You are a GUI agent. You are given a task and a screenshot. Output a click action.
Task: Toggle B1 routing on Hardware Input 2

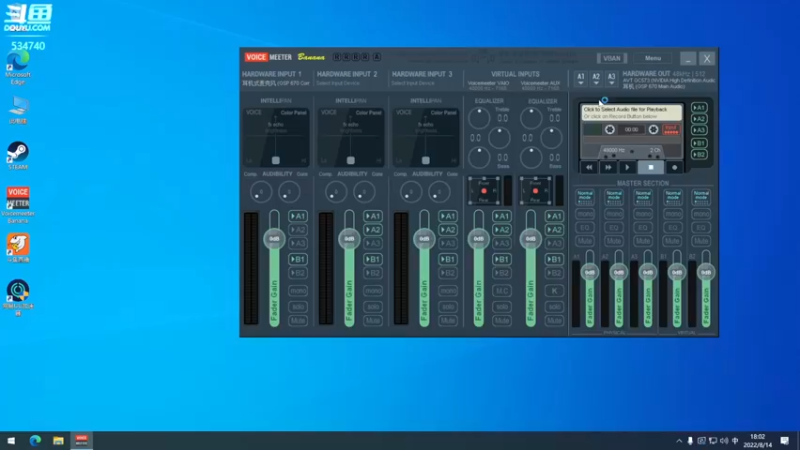pyautogui.click(x=373, y=259)
